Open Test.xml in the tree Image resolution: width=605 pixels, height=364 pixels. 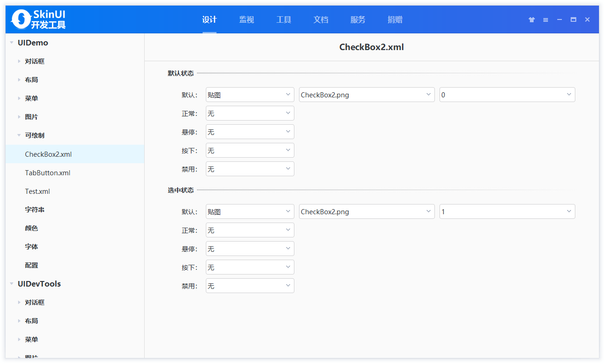tap(75, 191)
